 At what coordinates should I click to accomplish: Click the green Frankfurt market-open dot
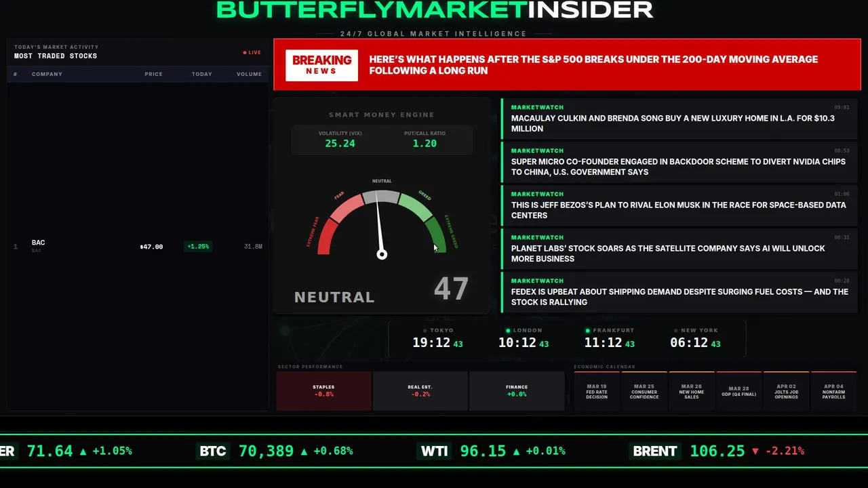click(589, 331)
